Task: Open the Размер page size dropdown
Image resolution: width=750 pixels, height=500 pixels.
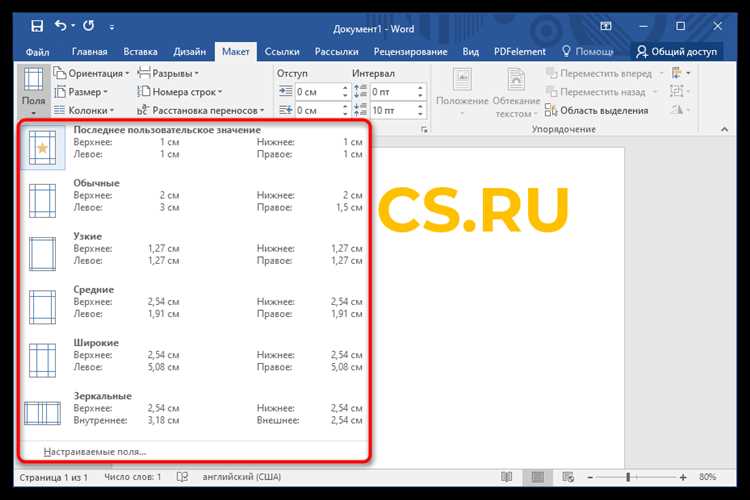Action: [x=81, y=92]
